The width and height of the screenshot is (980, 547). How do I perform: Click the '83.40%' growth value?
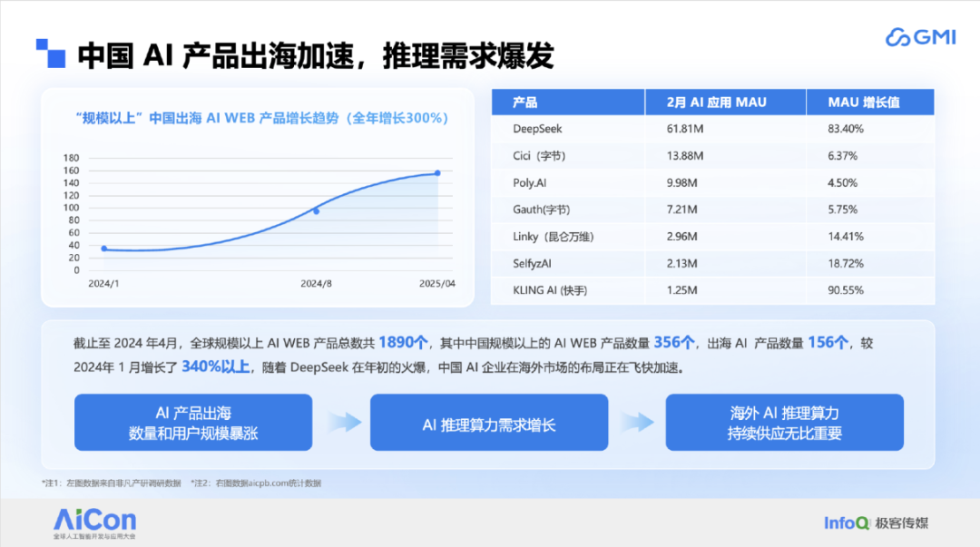(846, 129)
